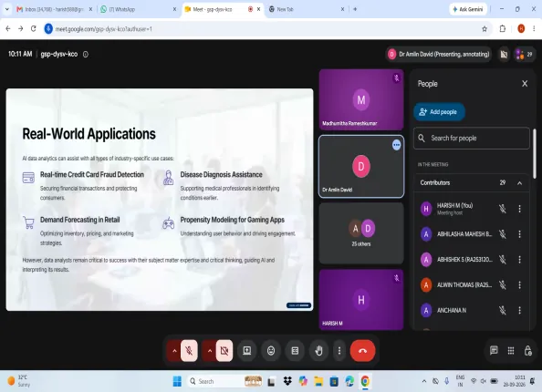Bookmark this page with the star icon

click(x=485, y=29)
